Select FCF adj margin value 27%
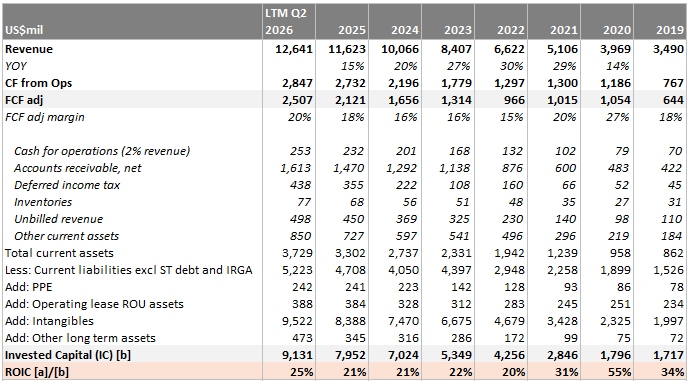Viewport: 687px width, 381px height. pyautogui.click(x=617, y=117)
